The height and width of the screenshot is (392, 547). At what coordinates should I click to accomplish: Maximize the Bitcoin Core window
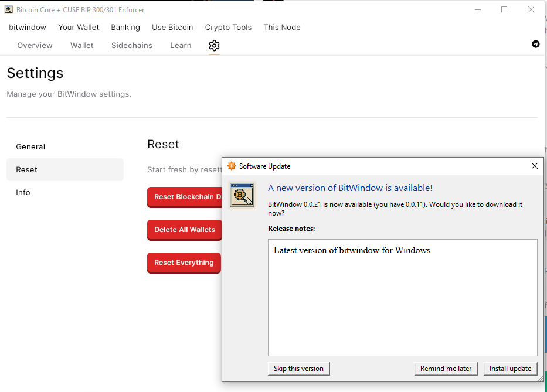click(504, 9)
